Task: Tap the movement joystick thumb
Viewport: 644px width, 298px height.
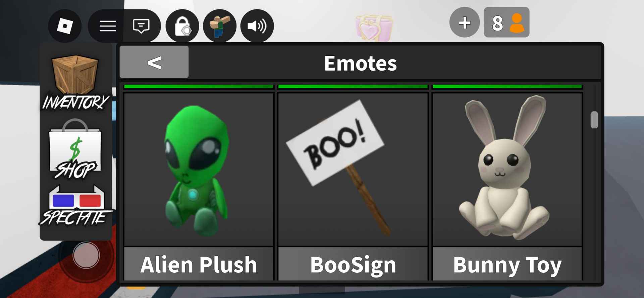Action: pos(86,255)
